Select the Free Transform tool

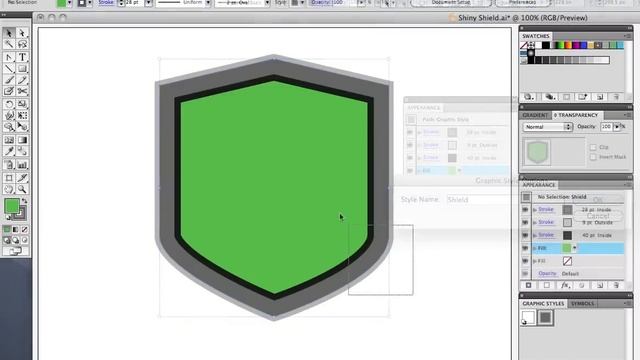tap(22, 116)
